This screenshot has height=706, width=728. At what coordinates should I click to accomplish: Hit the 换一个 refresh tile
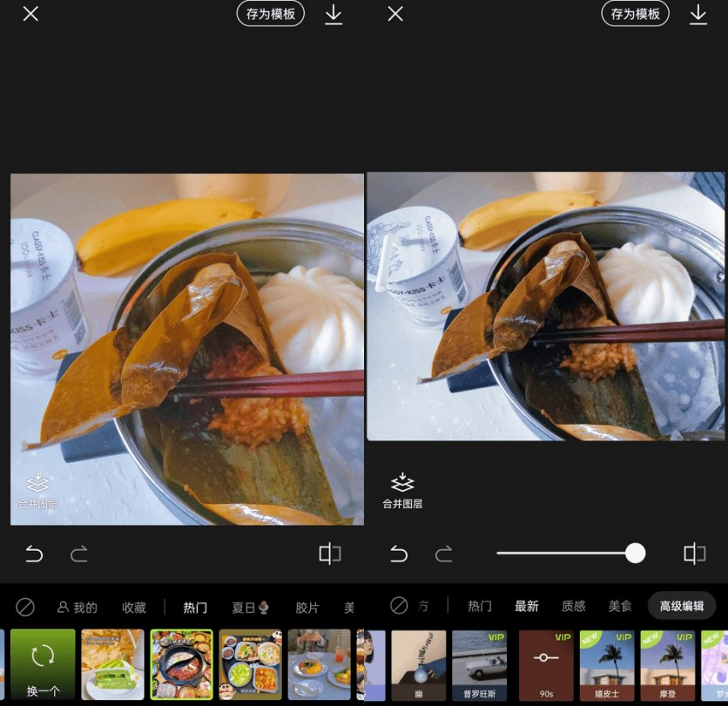tap(43, 665)
